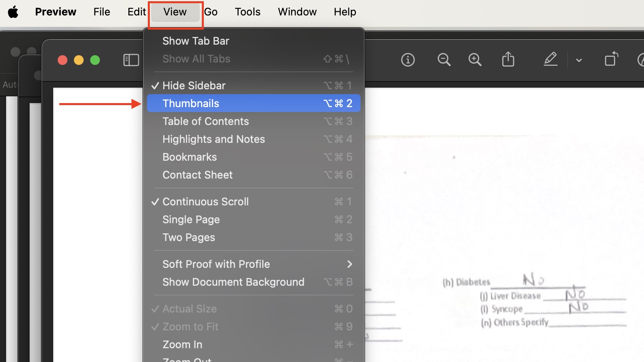The height and width of the screenshot is (362, 644).
Task: Select Bookmarks sidebar view
Action: tap(253, 157)
